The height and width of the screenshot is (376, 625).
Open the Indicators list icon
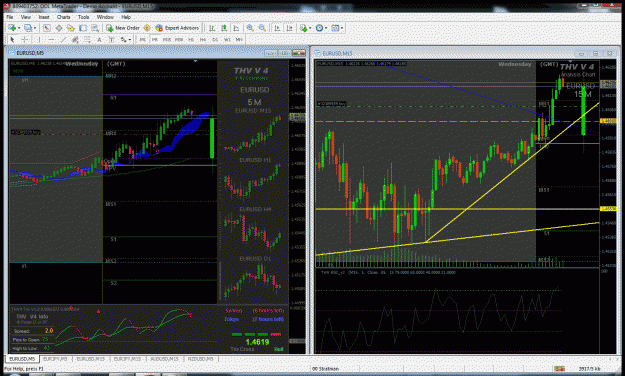tap(303, 28)
